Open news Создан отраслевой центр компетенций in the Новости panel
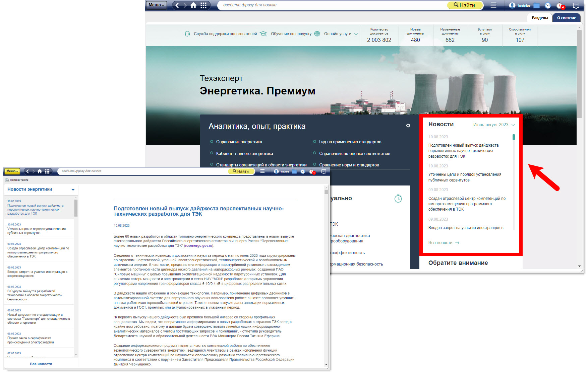This screenshot has height=375, width=588. pyautogui.click(x=467, y=204)
